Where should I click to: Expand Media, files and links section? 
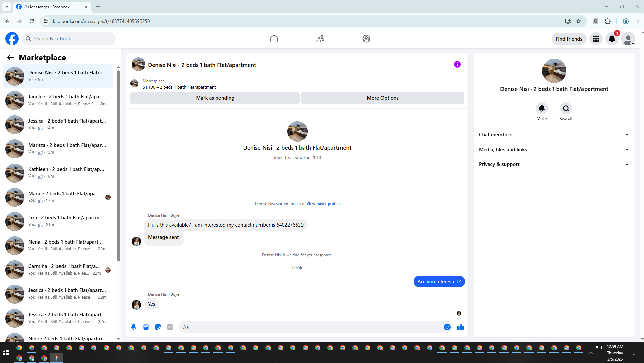pos(554,150)
